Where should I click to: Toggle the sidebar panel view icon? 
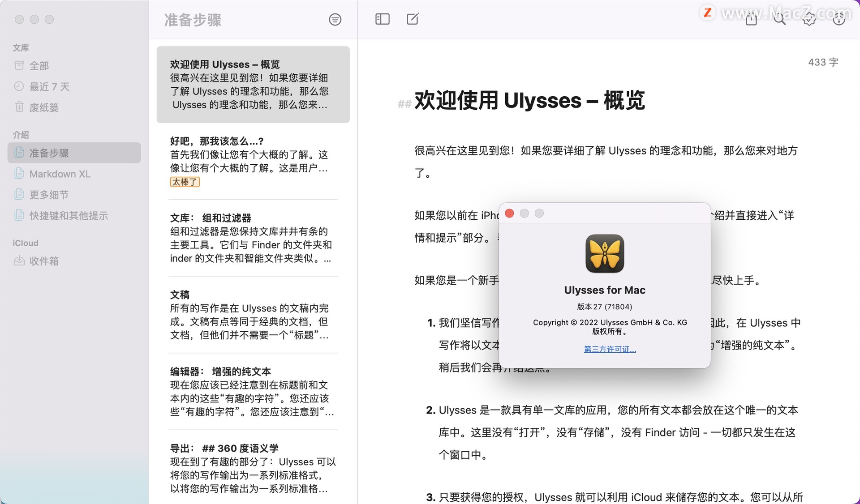[382, 19]
